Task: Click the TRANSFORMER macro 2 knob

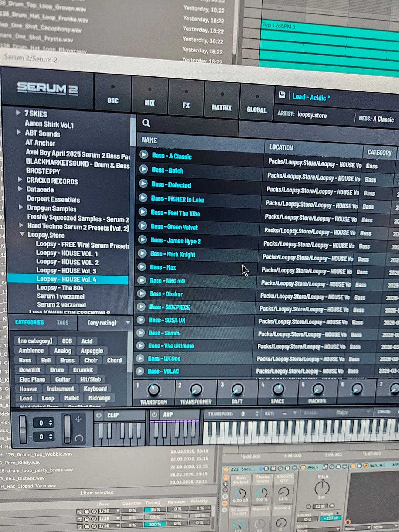Action: [196, 389]
